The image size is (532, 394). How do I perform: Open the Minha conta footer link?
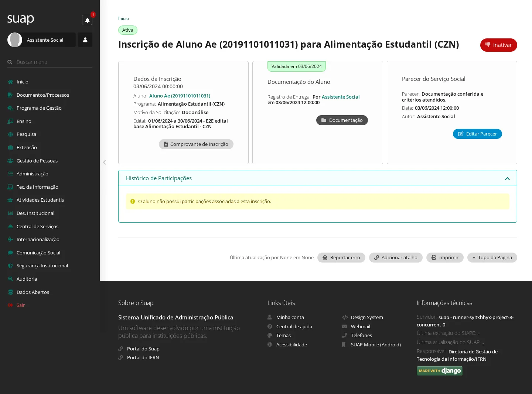tap(290, 317)
